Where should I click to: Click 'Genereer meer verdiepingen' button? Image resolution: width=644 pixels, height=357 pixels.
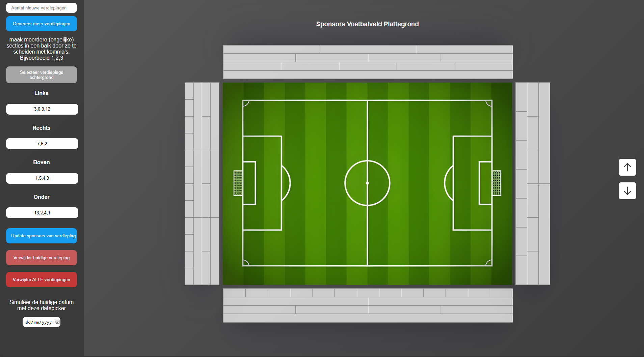(42, 24)
